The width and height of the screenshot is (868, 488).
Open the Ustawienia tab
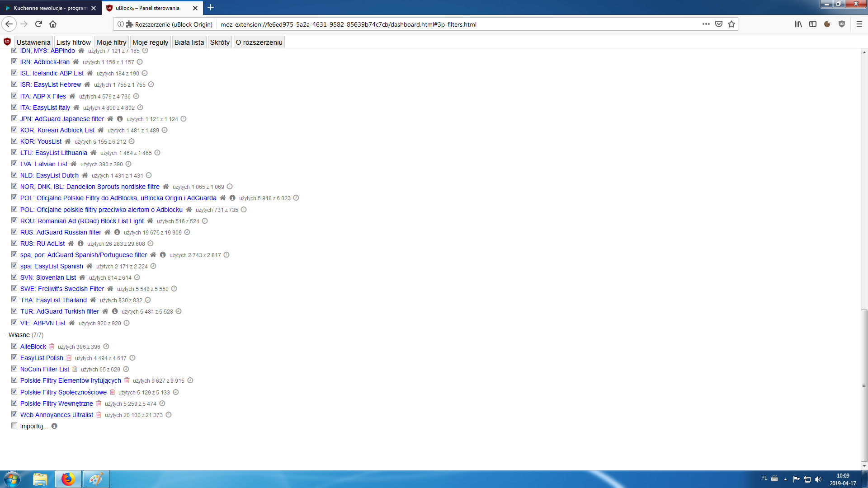(33, 42)
